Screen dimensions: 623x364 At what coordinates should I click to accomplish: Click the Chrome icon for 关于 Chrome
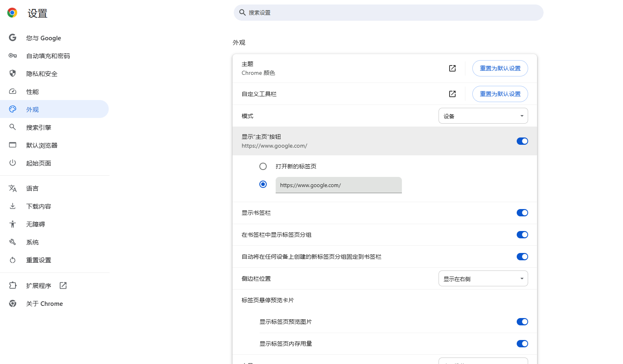pos(13,303)
